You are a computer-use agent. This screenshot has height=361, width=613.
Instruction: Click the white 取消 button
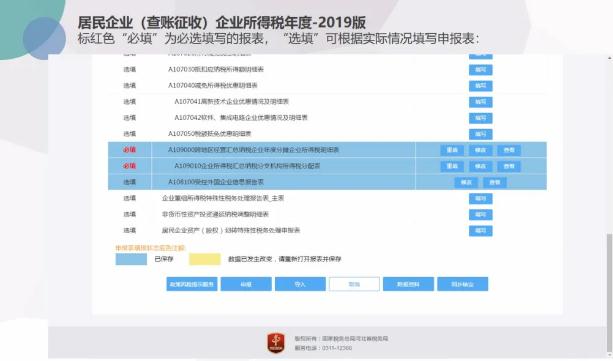pos(354,284)
